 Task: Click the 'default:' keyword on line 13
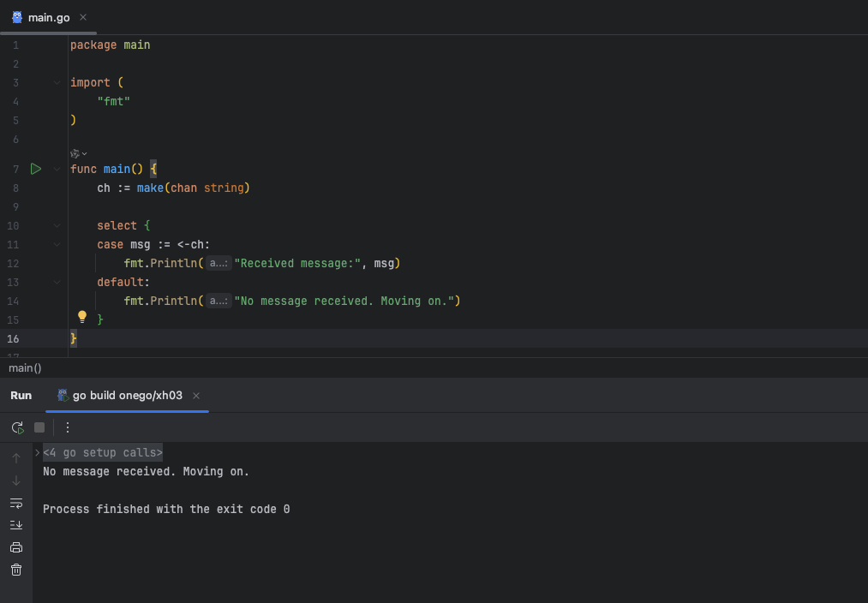(x=123, y=282)
